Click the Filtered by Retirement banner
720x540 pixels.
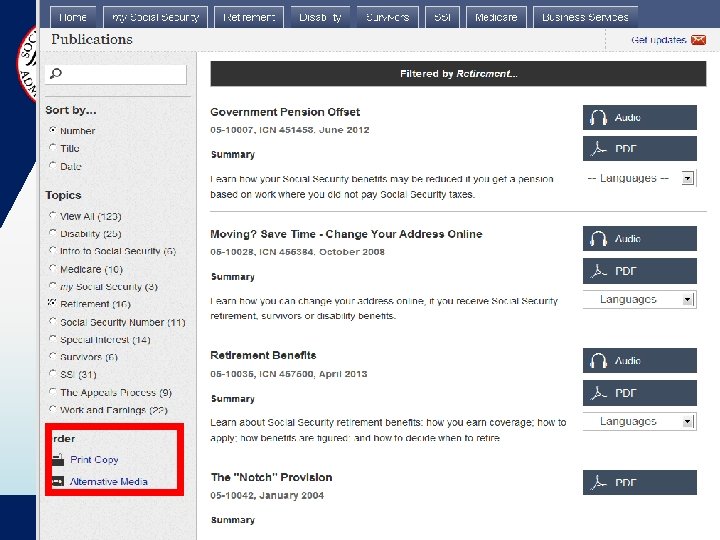(458, 74)
